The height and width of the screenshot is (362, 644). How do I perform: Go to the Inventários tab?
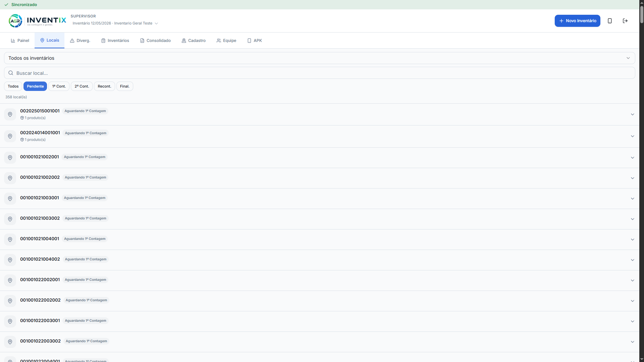(x=115, y=41)
